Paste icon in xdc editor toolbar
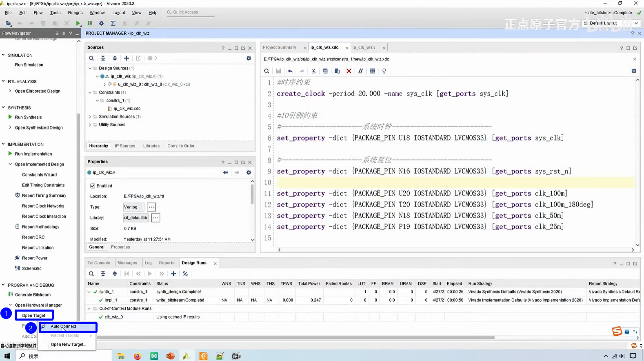This screenshot has width=644, height=361. pos(337,71)
